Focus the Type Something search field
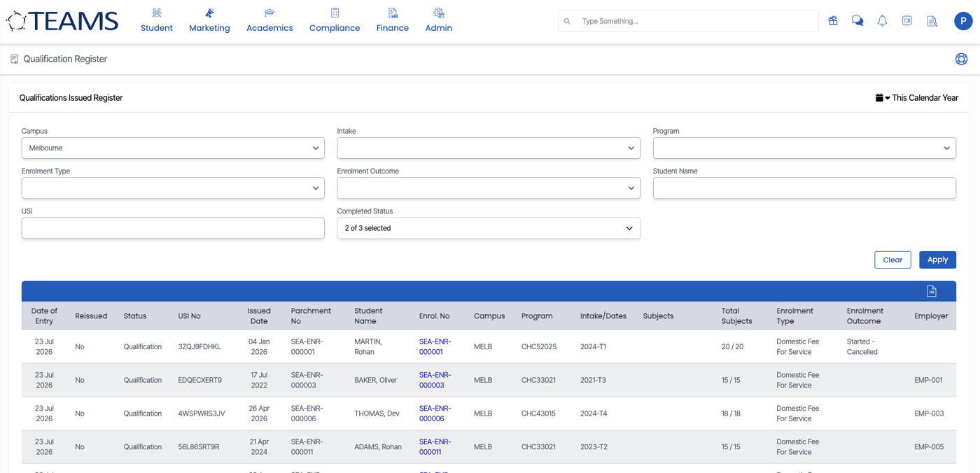The width and height of the screenshot is (980, 473). coord(688,21)
